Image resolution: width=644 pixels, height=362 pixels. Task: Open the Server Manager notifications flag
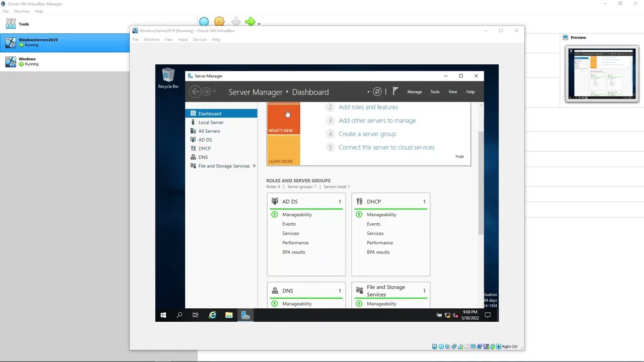tap(395, 91)
